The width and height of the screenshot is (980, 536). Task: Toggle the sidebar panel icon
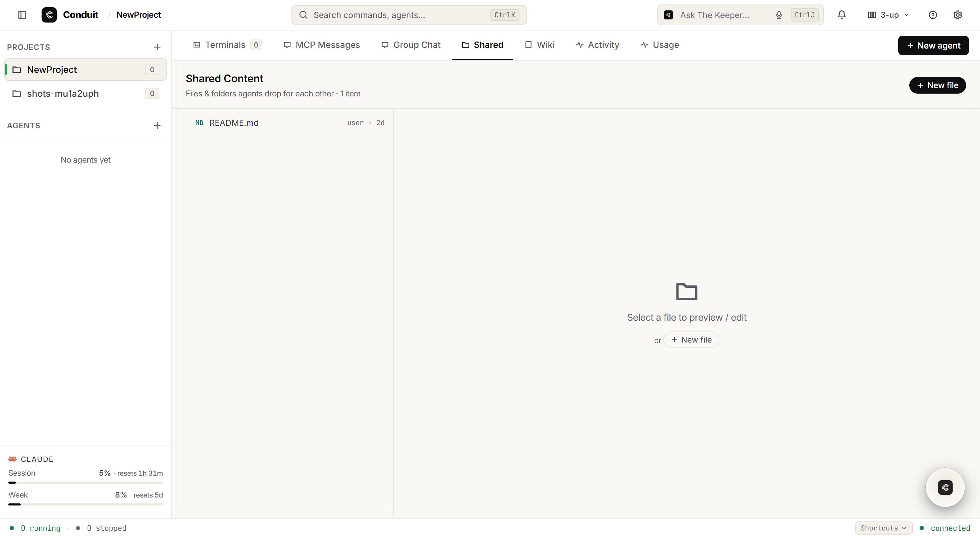point(22,15)
